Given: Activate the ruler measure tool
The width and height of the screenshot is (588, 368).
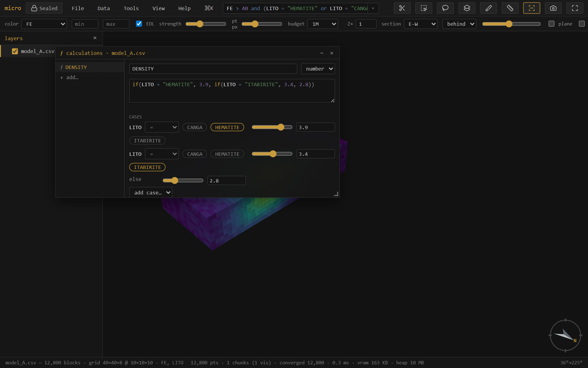Looking at the screenshot, I should coord(510,8).
